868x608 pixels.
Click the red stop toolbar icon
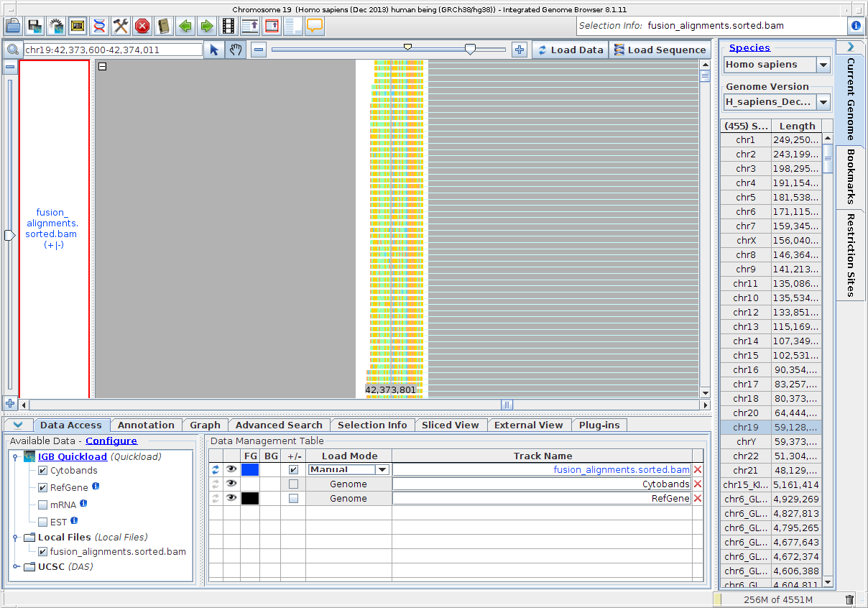(142, 26)
